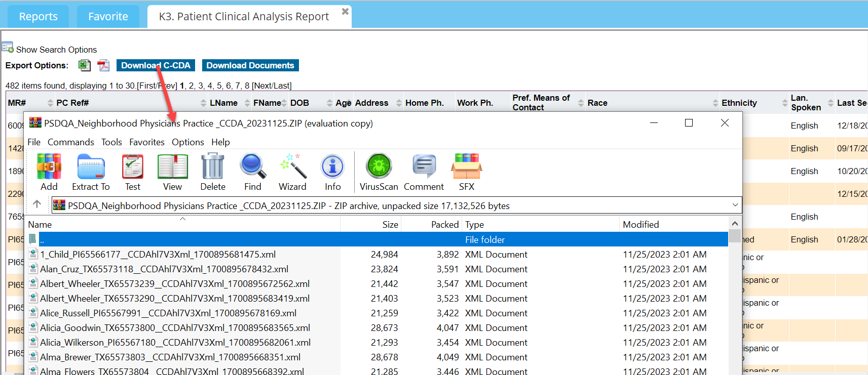Select the parent folder '..' row
Viewport: 868px width, 375px height.
pos(377,239)
